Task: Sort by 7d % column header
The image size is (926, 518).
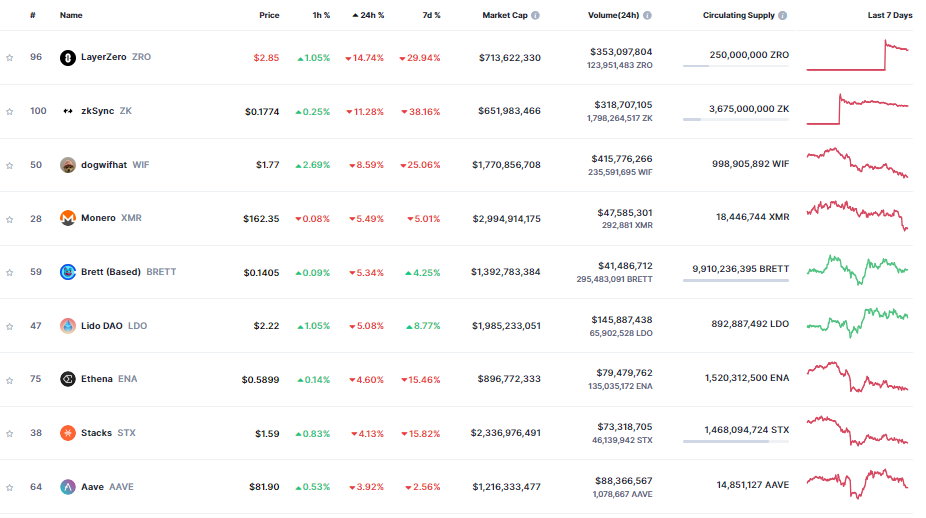Action: tap(429, 16)
